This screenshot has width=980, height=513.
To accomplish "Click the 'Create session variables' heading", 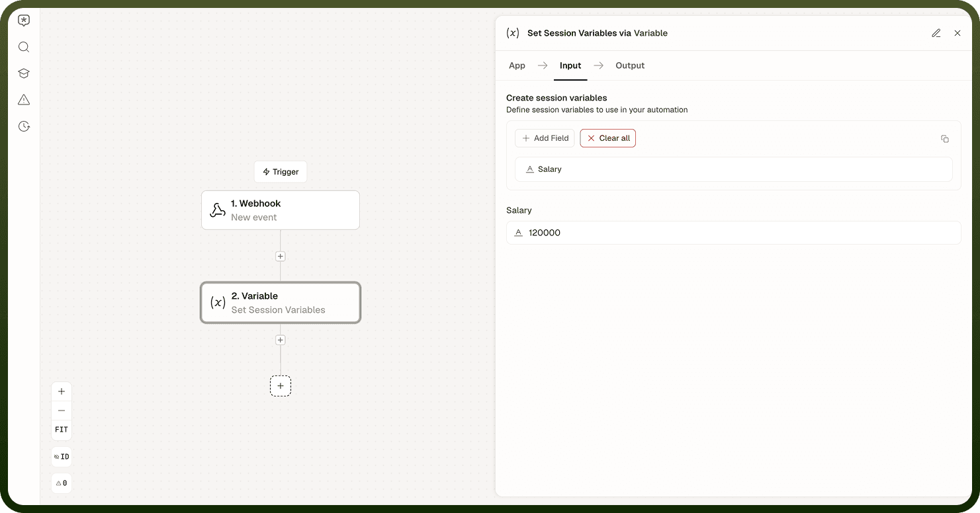I will [x=557, y=98].
